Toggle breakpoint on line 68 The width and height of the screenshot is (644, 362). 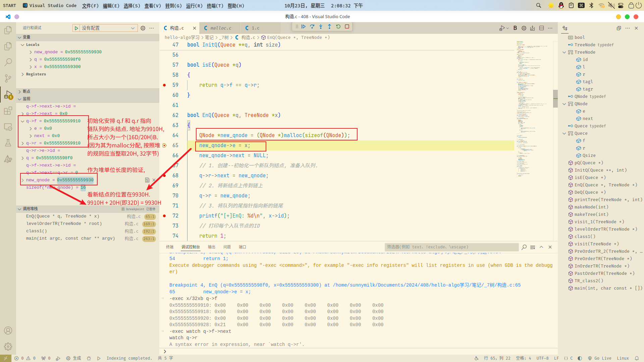[164, 176]
